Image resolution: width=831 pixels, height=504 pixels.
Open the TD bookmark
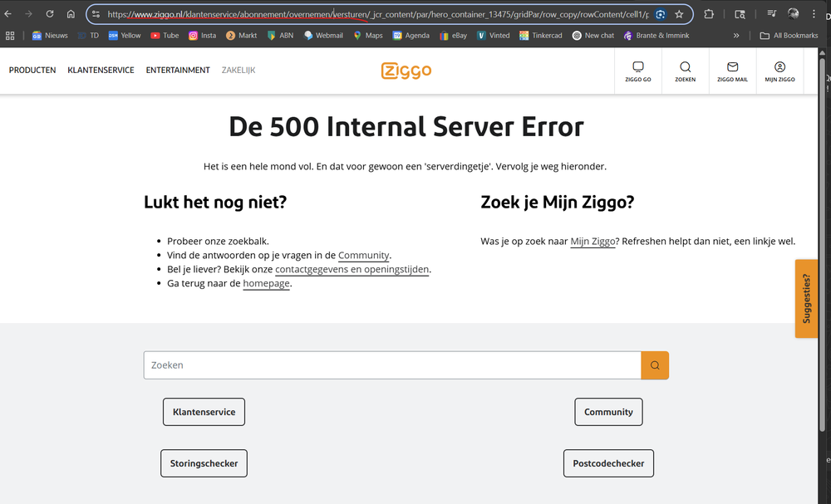tap(89, 36)
